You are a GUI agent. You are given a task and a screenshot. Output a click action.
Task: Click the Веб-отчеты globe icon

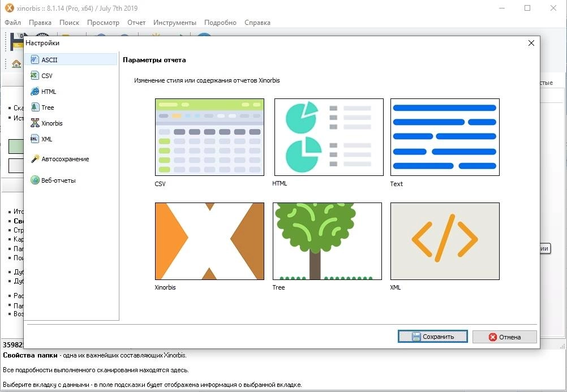coord(35,180)
